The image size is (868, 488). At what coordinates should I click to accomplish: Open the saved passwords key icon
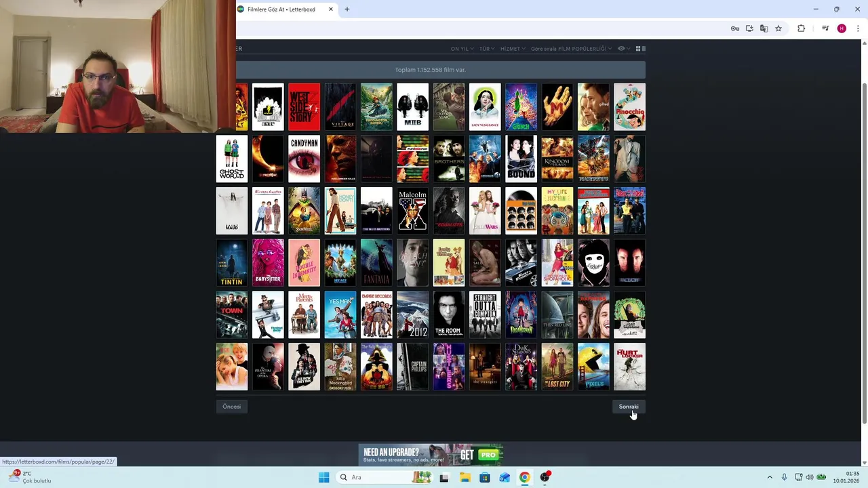pos(735,28)
